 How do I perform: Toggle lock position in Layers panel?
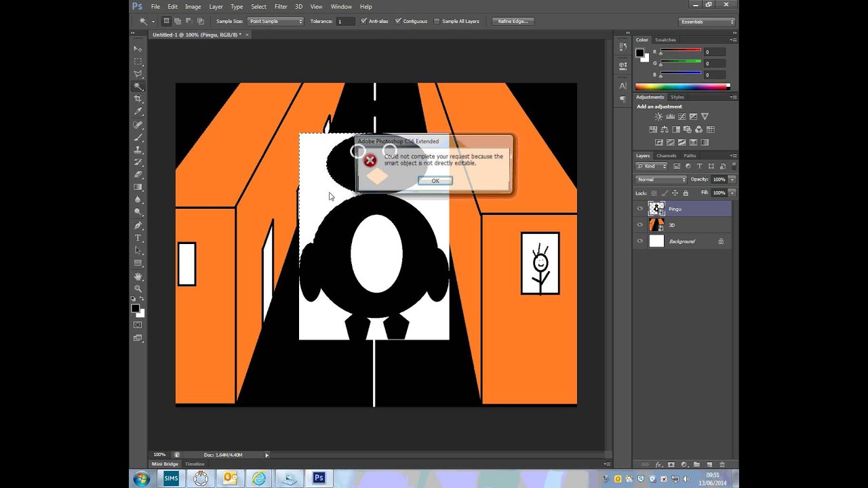point(675,193)
